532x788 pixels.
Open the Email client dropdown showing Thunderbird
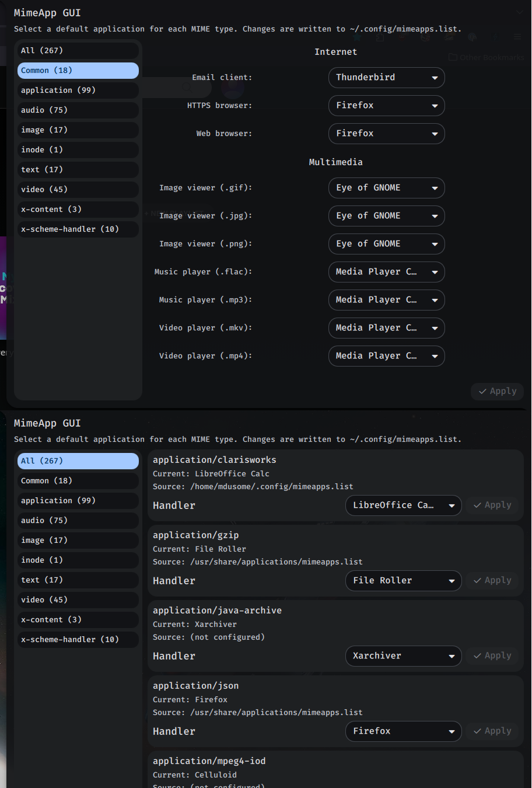(x=386, y=78)
